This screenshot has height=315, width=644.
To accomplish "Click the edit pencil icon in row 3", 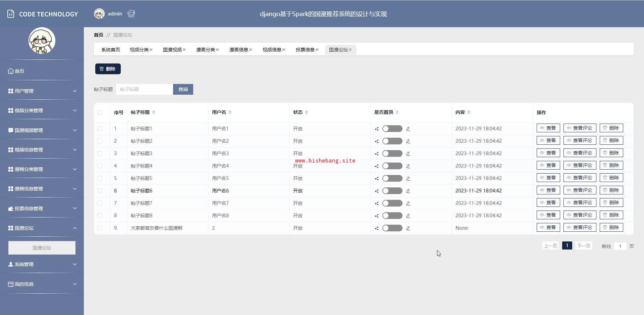I will (x=408, y=154).
